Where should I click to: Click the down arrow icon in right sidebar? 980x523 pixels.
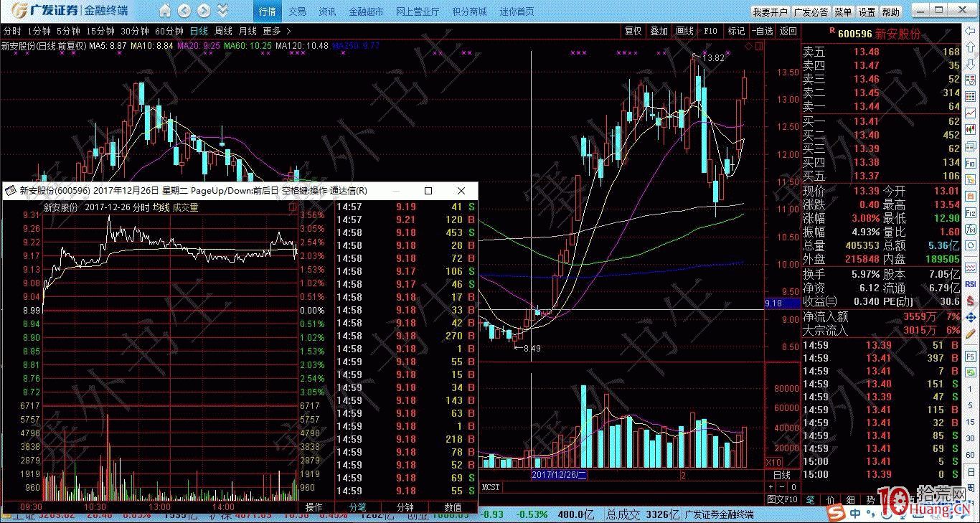click(x=971, y=65)
